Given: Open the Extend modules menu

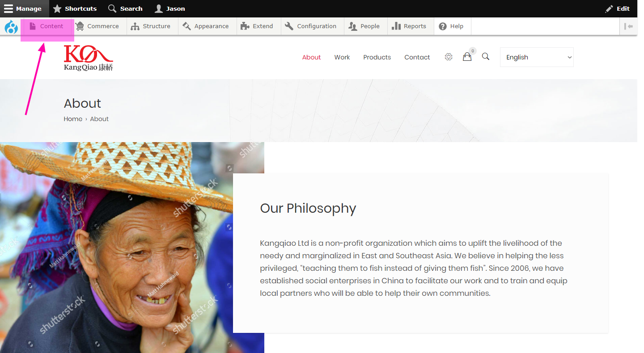Looking at the screenshot, I should point(257,26).
